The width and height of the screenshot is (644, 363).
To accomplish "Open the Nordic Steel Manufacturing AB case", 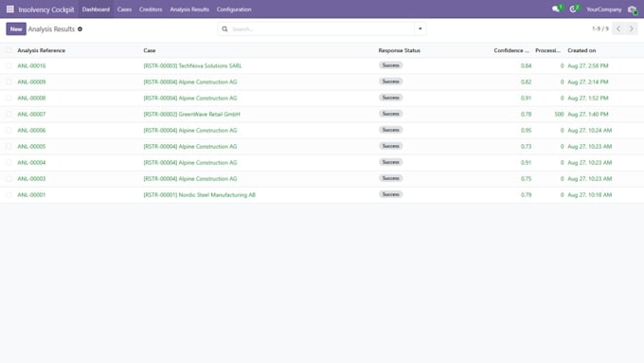I will (200, 195).
